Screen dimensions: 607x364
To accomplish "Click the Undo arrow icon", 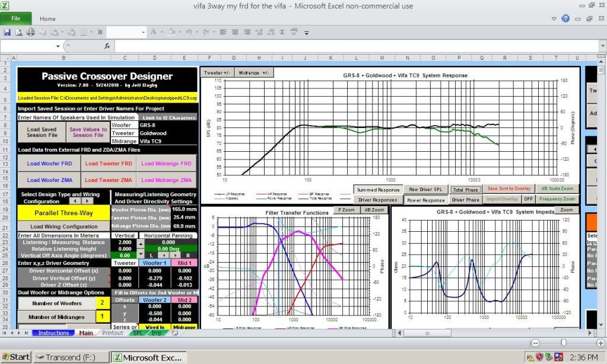I will tap(189, 32).
